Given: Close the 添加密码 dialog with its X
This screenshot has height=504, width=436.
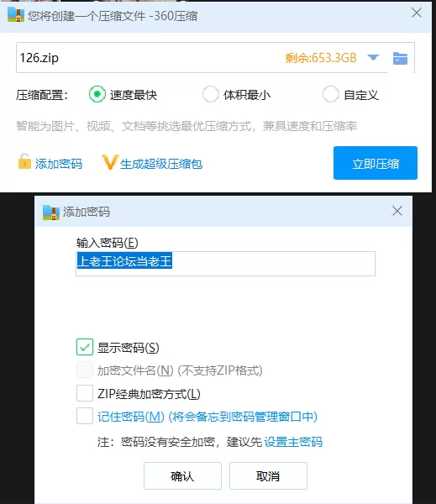Looking at the screenshot, I should [397, 211].
